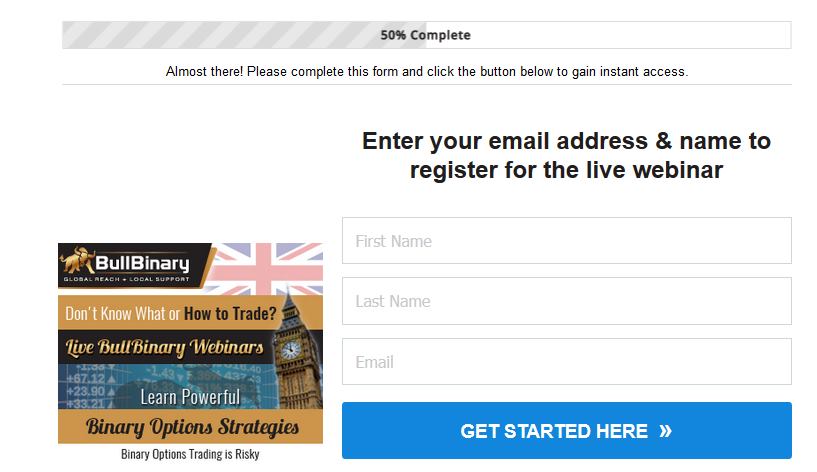Click the double chevron arrow on the blue button
817x472 pixels.
[x=665, y=431]
